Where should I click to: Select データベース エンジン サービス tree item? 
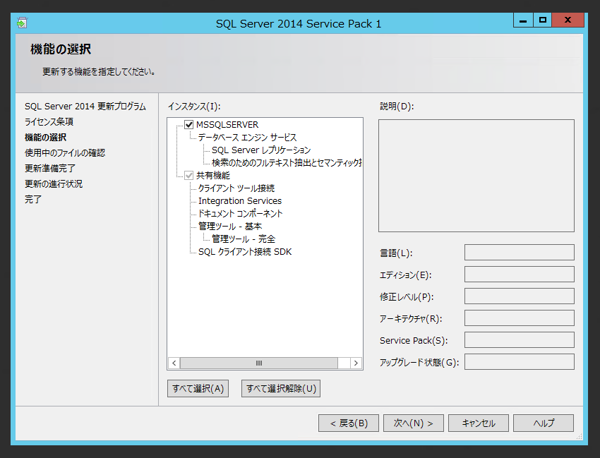point(247,137)
